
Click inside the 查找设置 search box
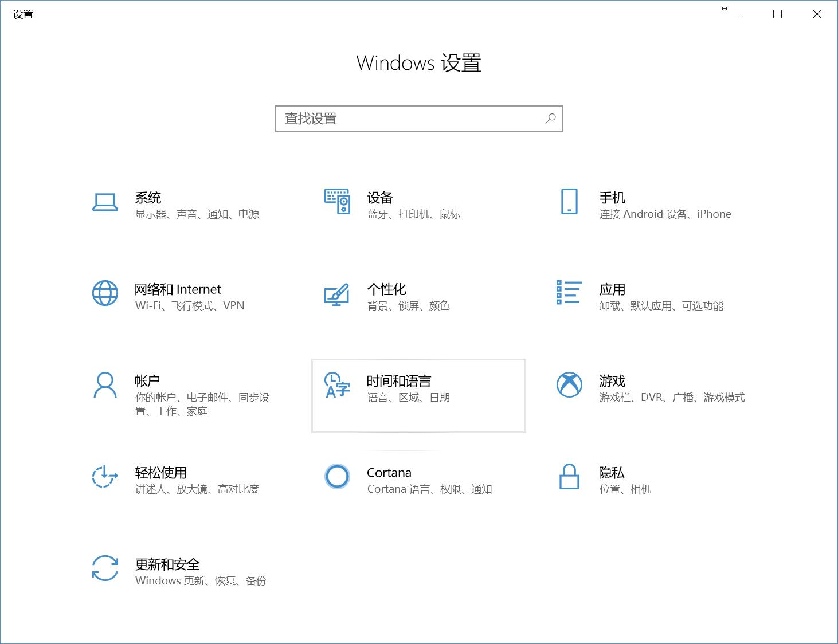pyautogui.click(x=401, y=118)
